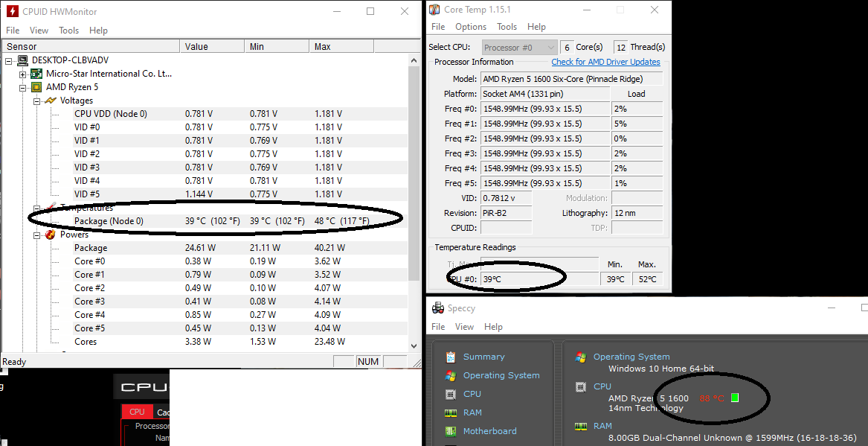
Task: Click the RAM sidebar memory icon in Speccy
Action: tap(451, 412)
